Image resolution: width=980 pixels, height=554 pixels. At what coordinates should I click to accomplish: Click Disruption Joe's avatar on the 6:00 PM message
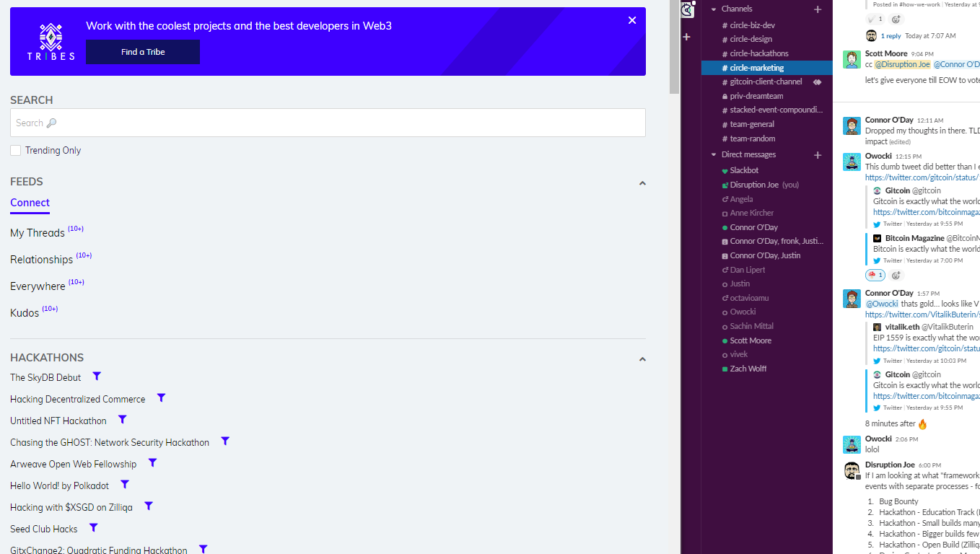pyautogui.click(x=852, y=470)
